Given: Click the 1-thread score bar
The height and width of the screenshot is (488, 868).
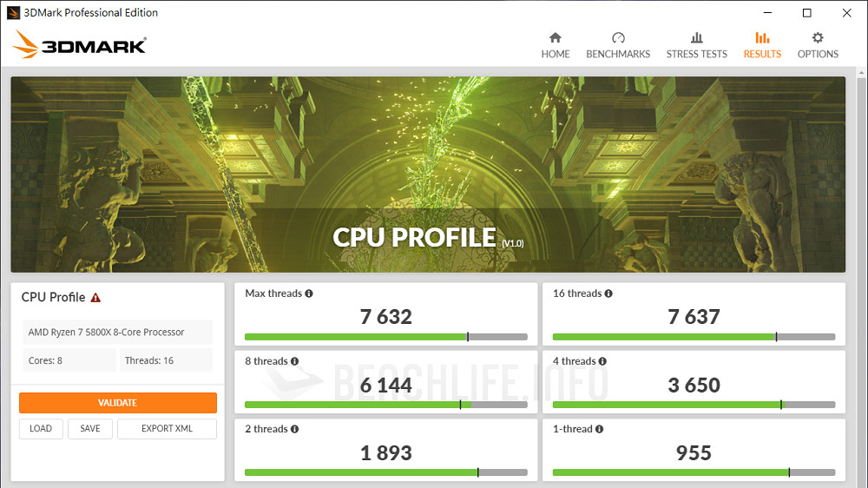Looking at the screenshot, I should (694, 472).
